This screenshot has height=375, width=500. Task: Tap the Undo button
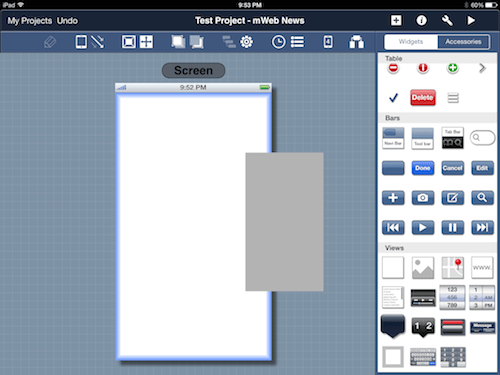67,21
